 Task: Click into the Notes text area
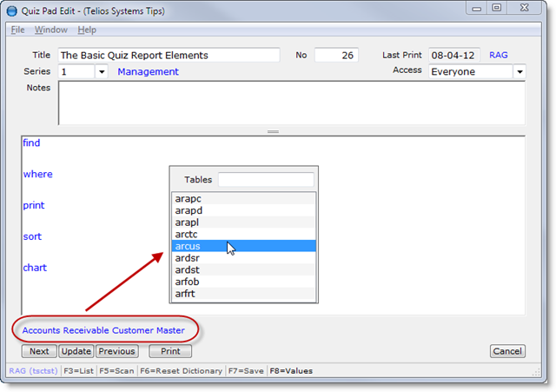pyautogui.click(x=291, y=103)
